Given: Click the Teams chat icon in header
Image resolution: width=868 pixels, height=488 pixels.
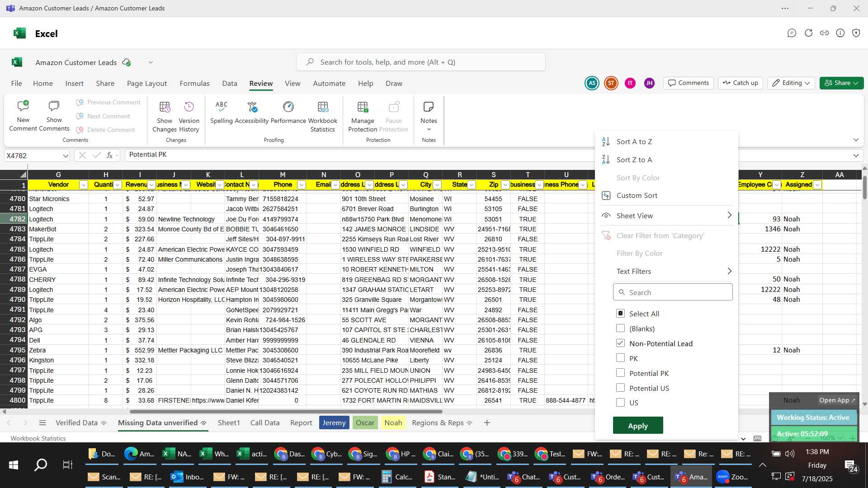Looking at the screenshot, I should click(792, 33).
